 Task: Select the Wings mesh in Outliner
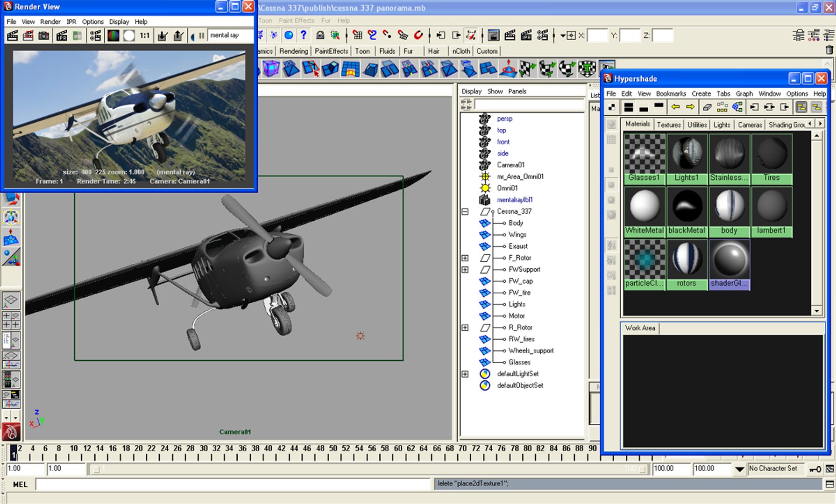(517, 235)
